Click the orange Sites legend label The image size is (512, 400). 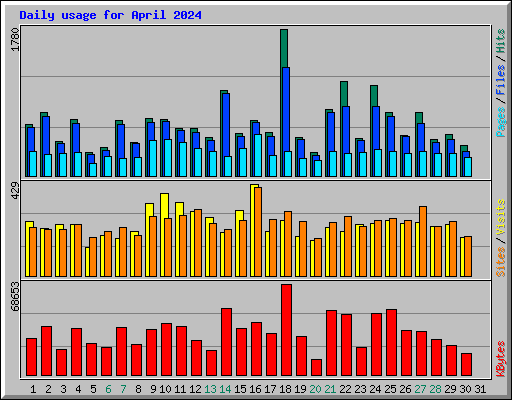pyautogui.click(x=500, y=262)
